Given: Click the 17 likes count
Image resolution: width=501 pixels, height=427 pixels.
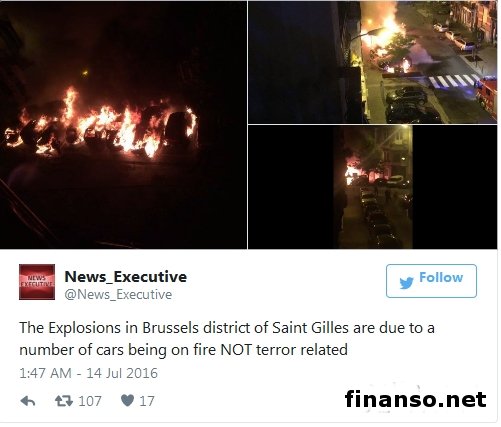Looking at the screenshot, I should [x=147, y=401].
